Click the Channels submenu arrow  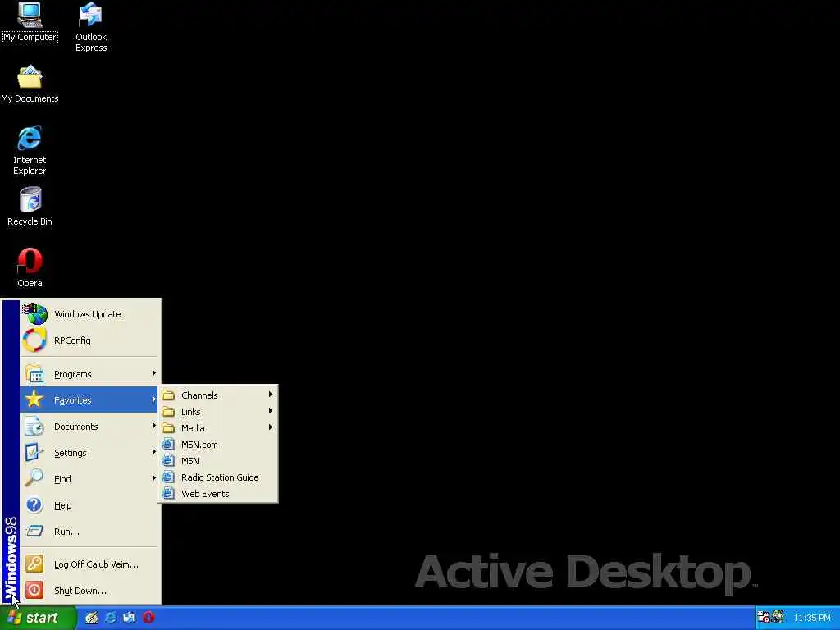[271, 395]
